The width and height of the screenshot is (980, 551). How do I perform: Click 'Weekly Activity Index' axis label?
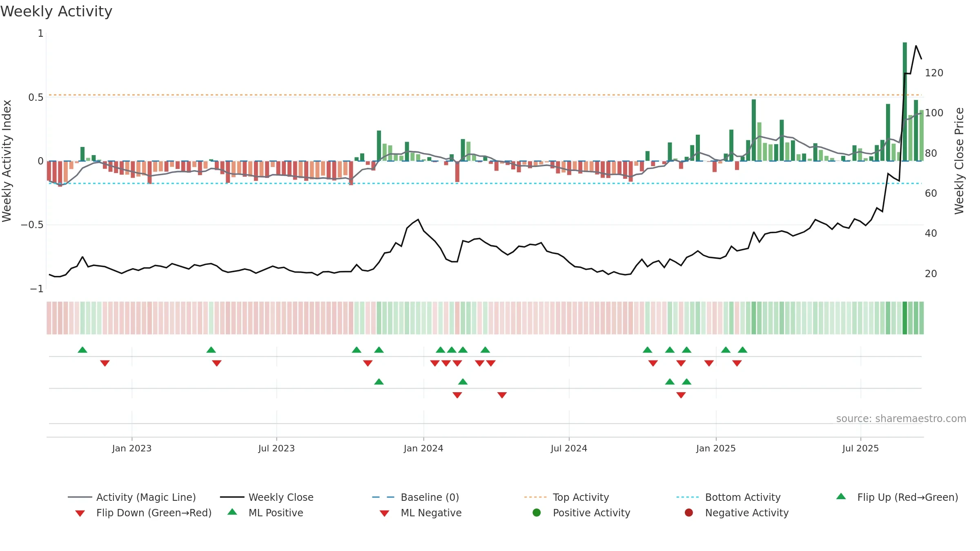[7, 161]
